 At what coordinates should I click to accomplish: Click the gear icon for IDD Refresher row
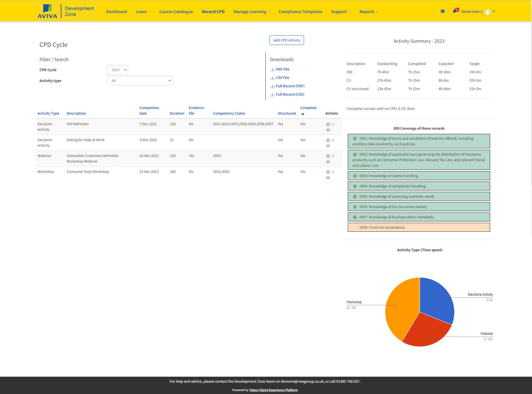click(x=328, y=124)
